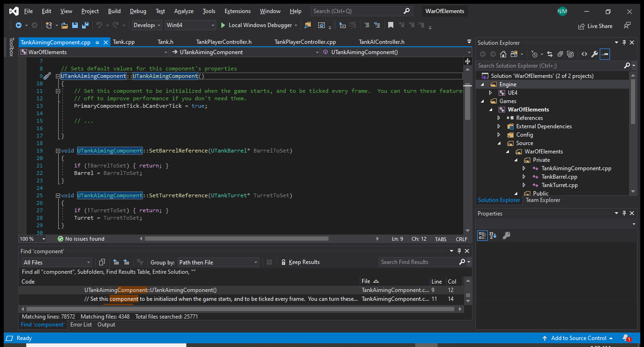This screenshot has height=347, width=644.
Task: Open Properties via the wrench icon
Action: (594, 54)
